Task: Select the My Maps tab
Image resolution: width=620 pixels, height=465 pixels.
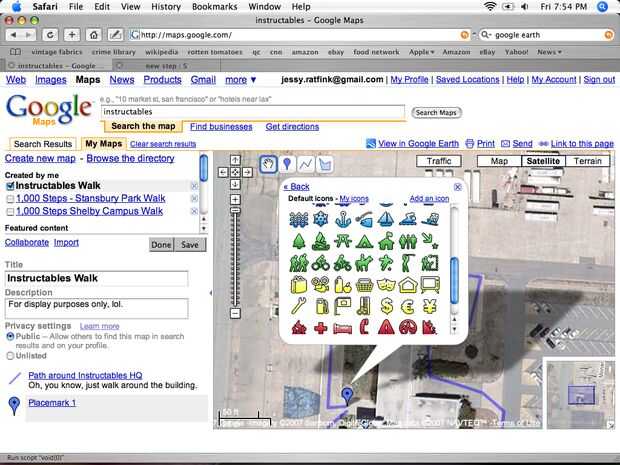Action: pos(104,144)
